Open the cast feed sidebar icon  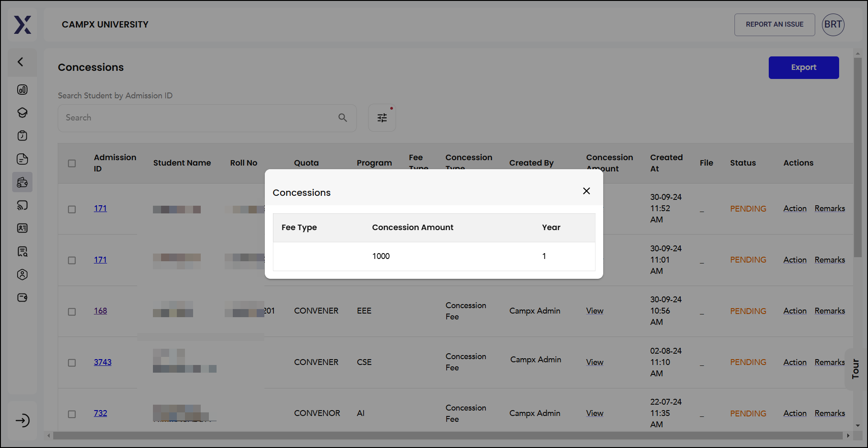[22, 205]
